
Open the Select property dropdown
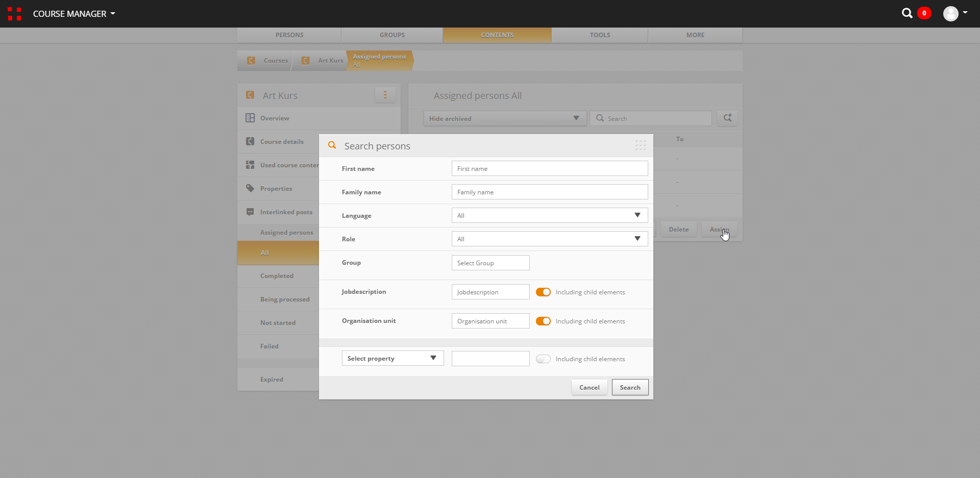click(x=392, y=359)
